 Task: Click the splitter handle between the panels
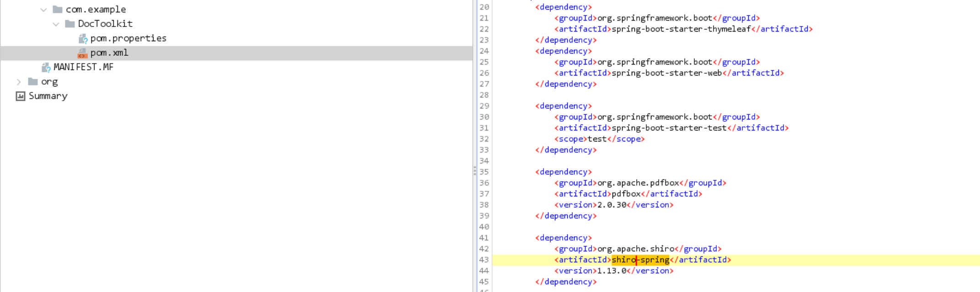tap(475, 171)
